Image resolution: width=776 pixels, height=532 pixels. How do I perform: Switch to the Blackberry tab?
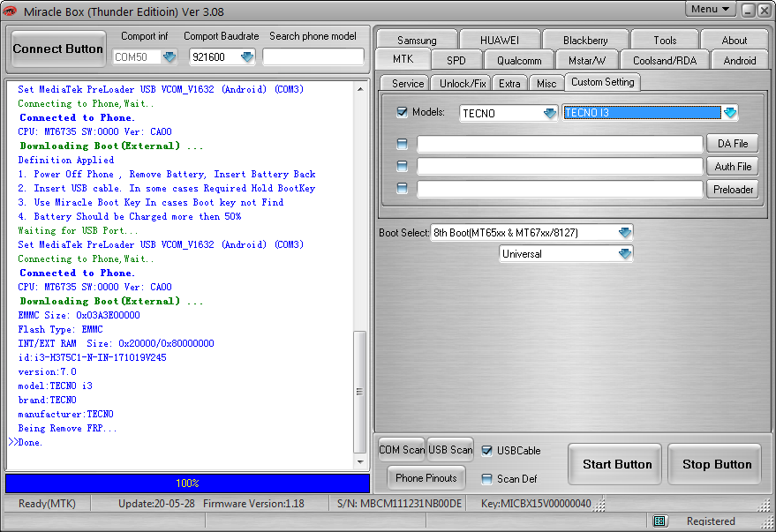click(585, 40)
